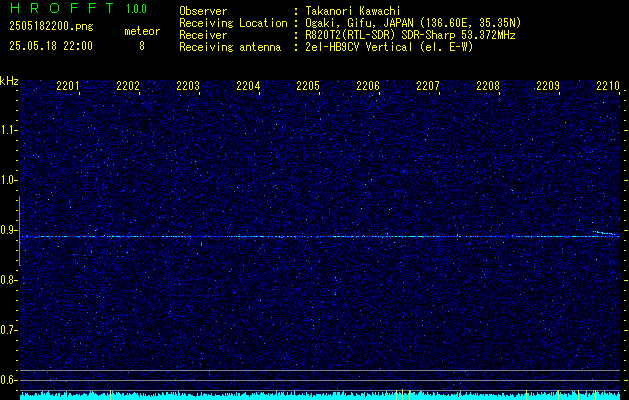
Task: Select location text Ogaki, Gifu, JAPAN
Action: [359, 23]
